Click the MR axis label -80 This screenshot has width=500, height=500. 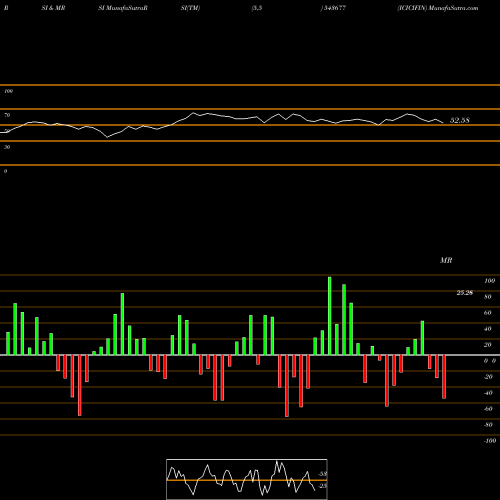tap(488, 425)
